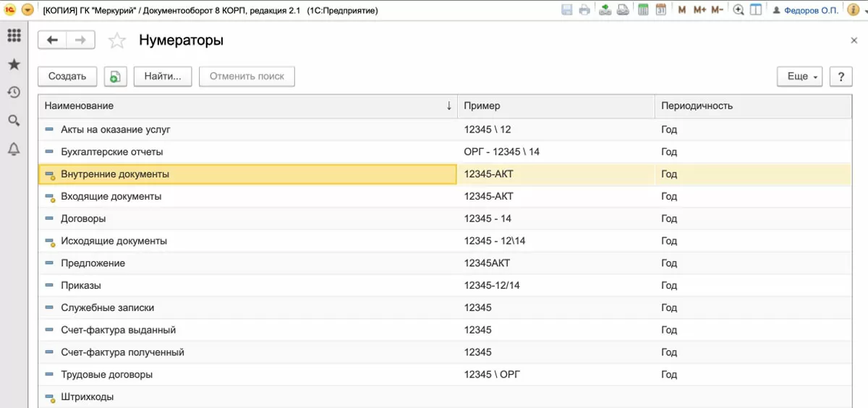This screenshot has height=408, width=868.
Task: Open notifications bell icon
Action: [13, 150]
